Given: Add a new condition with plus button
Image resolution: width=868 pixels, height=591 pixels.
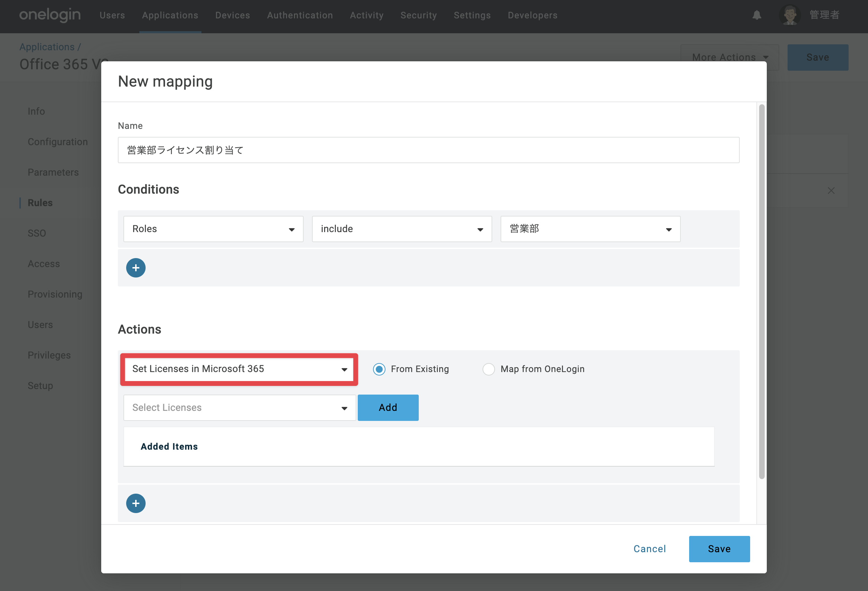Looking at the screenshot, I should point(136,268).
